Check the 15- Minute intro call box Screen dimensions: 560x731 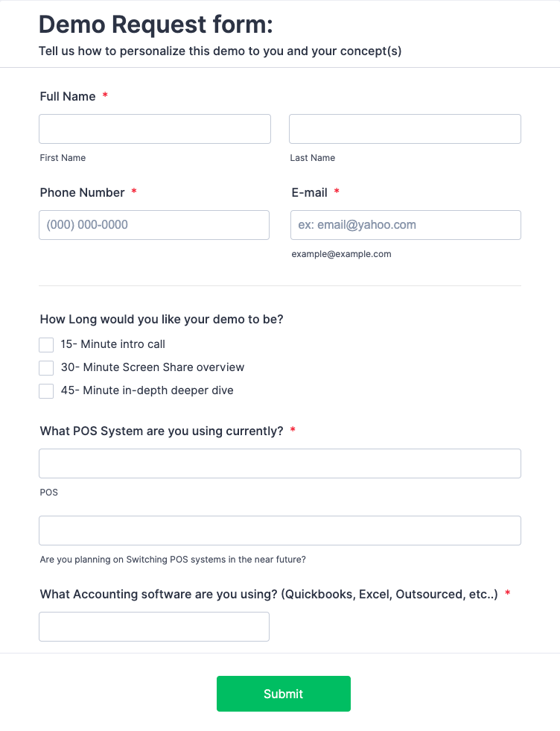pyautogui.click(x=46, y=345)
